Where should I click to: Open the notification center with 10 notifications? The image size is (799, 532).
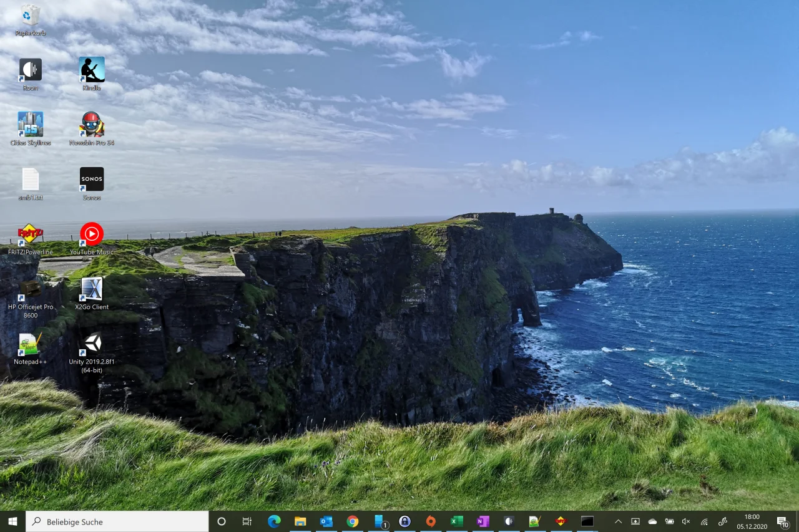click(783, 521)
